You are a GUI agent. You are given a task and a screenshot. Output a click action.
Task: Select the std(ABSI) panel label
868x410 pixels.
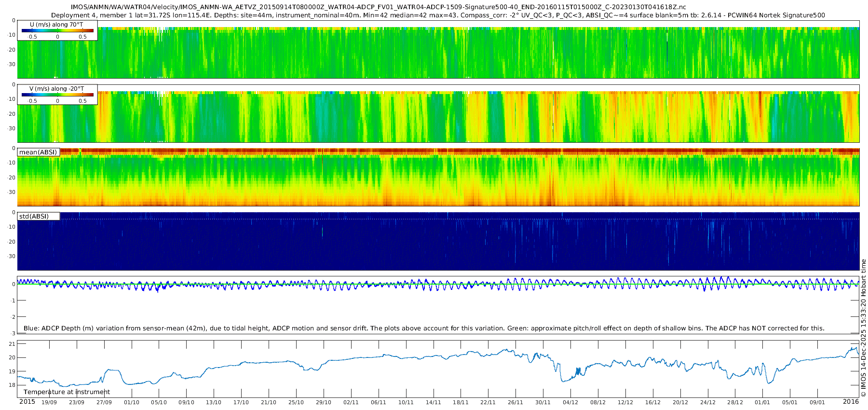click(34, 217)
